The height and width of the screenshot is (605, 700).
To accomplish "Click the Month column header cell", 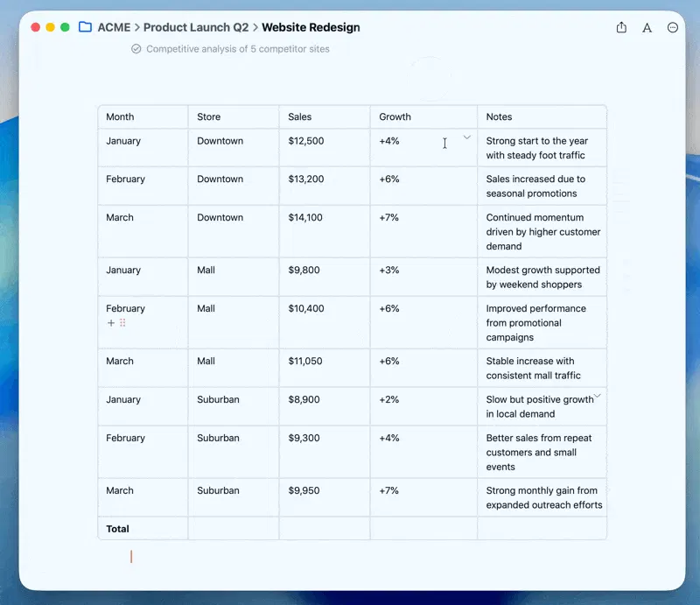I will [143, 116].
